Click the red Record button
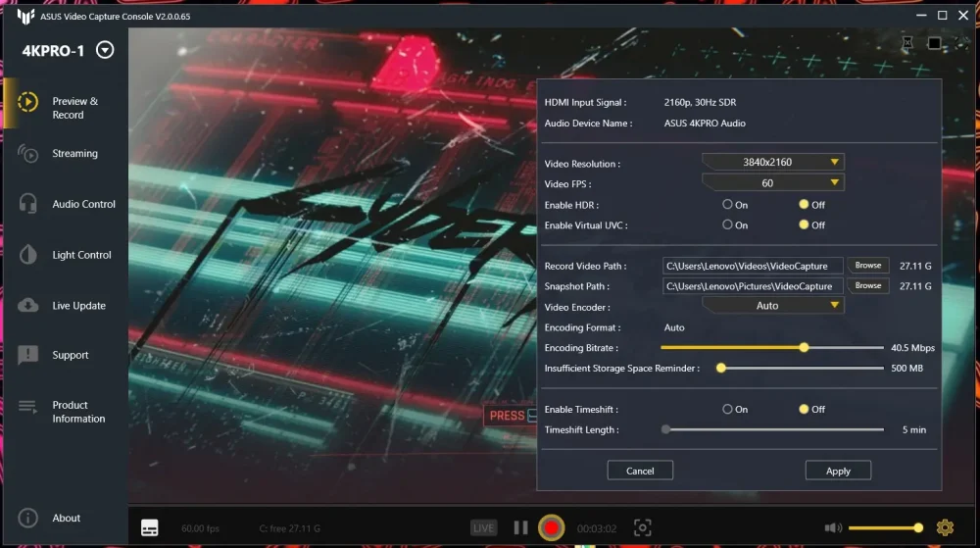This screenshot has height=548, width=980. coord(551,528)
